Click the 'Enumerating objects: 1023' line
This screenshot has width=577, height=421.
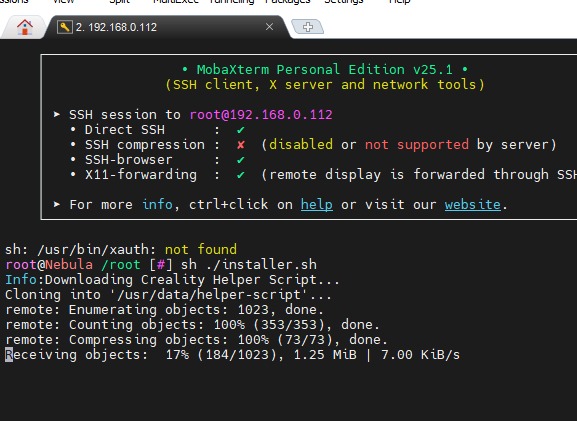(x=164, y=309)
